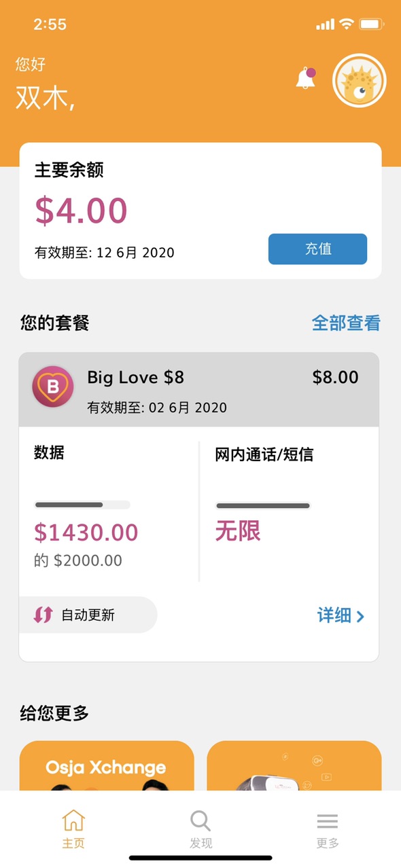The height and width of the screenshot is (868, 401).
Task: Switch to the 发现 tab
Action: tap(201, 829)
